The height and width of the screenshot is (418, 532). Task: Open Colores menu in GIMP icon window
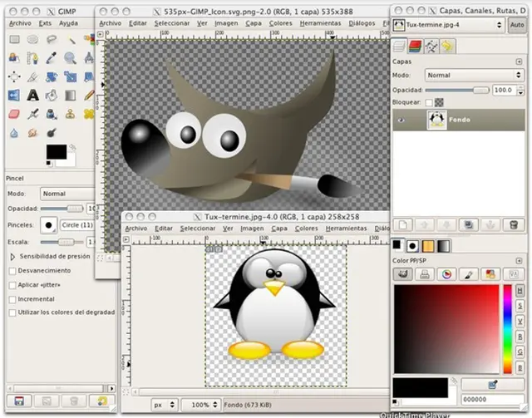pyautogui.click(x=280, y=23)
